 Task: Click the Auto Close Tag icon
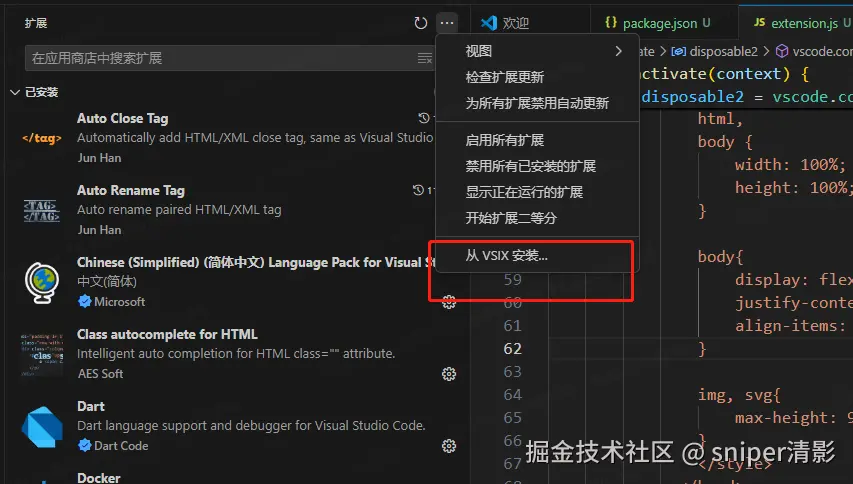click(x=42, y=138)
